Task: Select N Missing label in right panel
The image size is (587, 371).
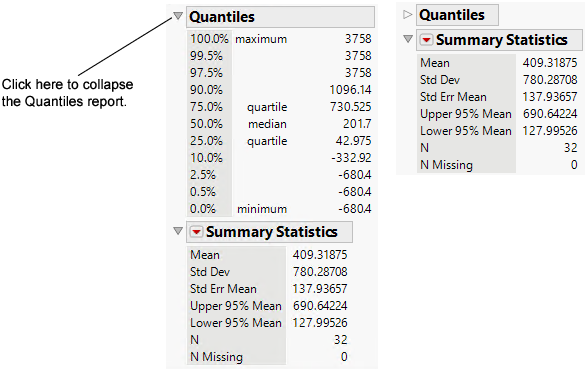Action: pyautogui.click(x=446, y=165)
